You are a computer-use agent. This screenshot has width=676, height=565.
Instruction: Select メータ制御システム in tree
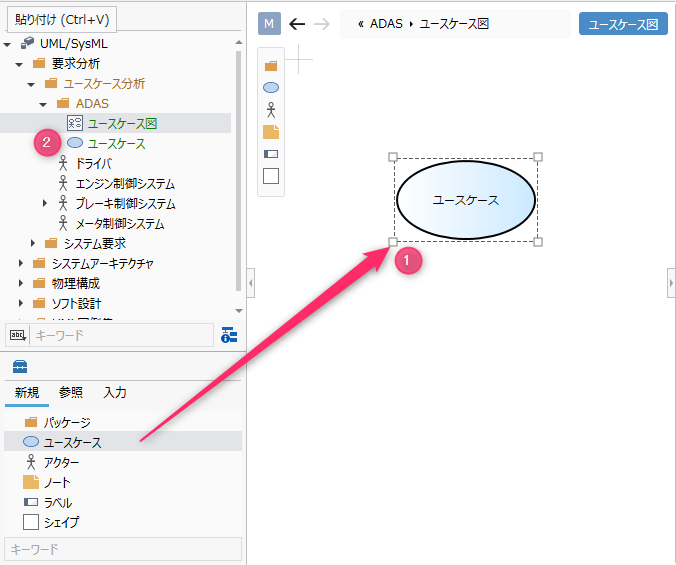pyautogui.click(x=120, y=224)
